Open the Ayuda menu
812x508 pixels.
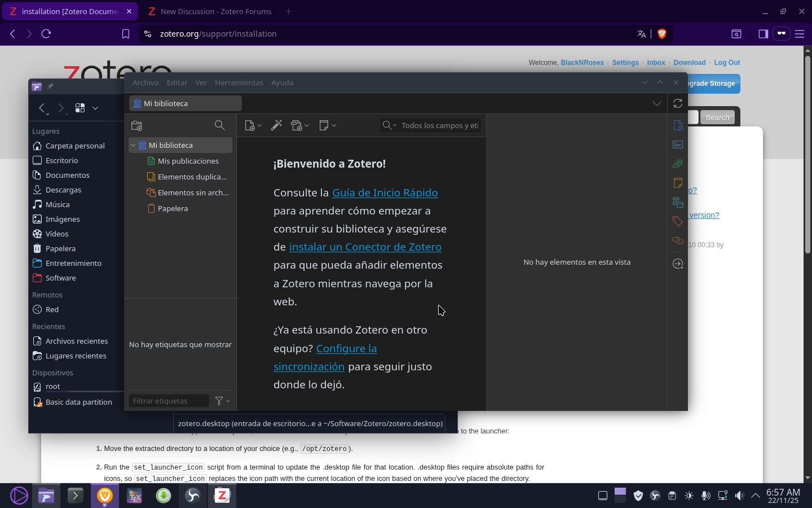click(282, 82)
